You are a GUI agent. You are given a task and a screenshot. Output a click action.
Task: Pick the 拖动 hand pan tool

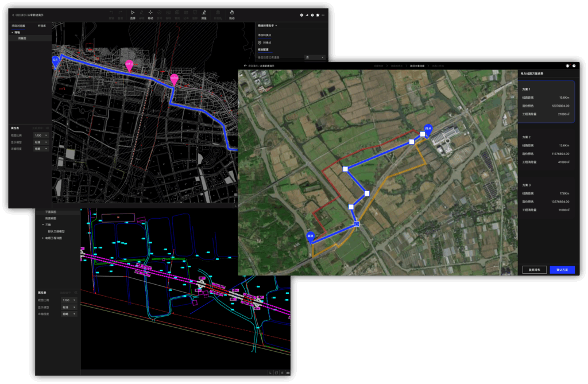point(231,13)
